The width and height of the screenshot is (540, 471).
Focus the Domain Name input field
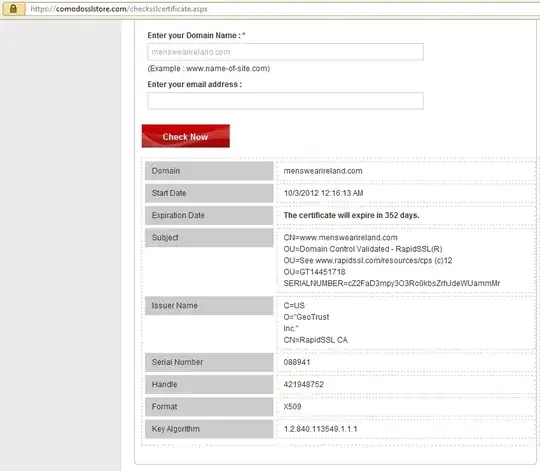(x=285, y=52)
